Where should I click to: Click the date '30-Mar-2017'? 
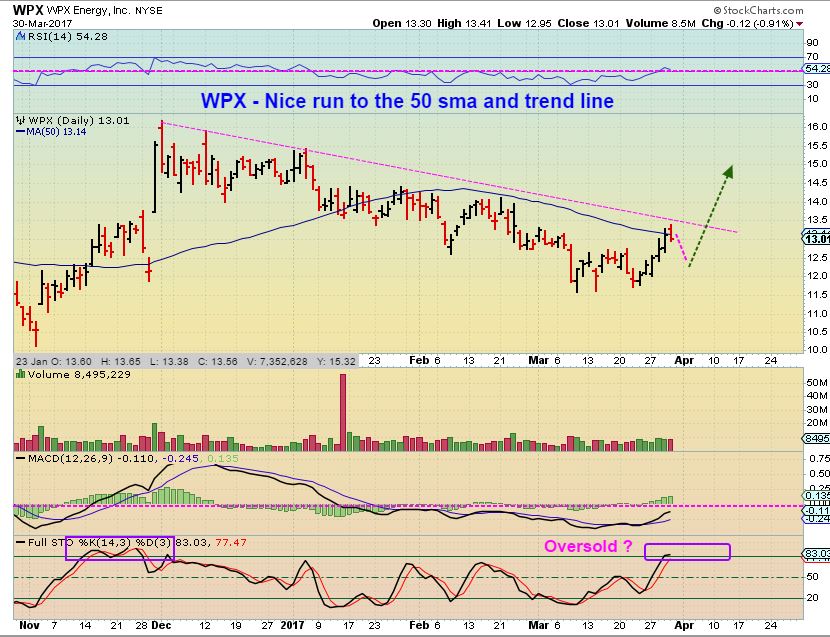(x=43, y=23)
